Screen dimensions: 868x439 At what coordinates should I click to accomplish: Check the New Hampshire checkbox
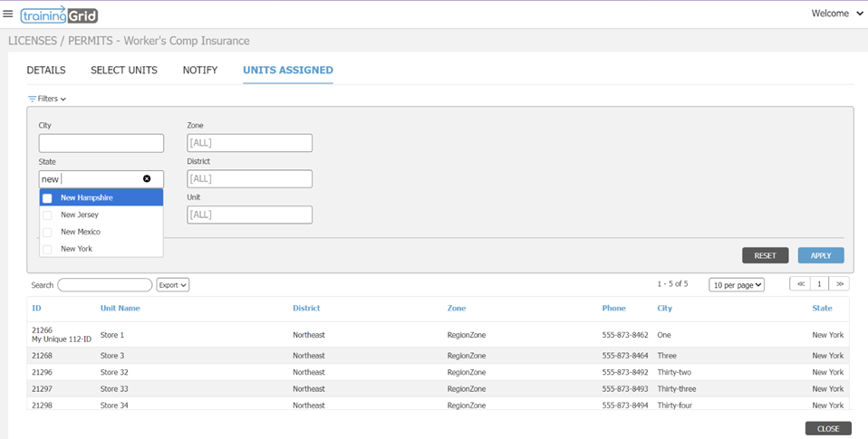click(47, 198)
